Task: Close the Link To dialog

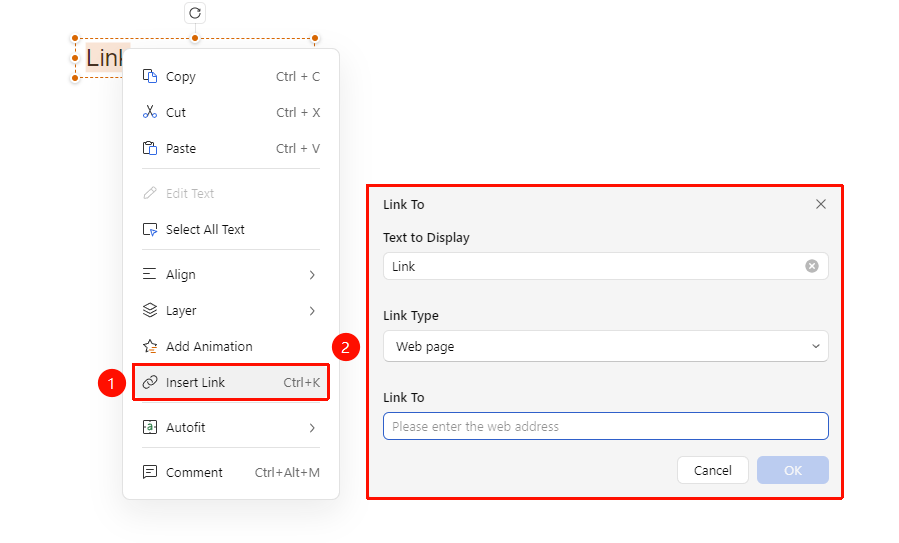Action: pyautogui.click(x=821, y=204)
